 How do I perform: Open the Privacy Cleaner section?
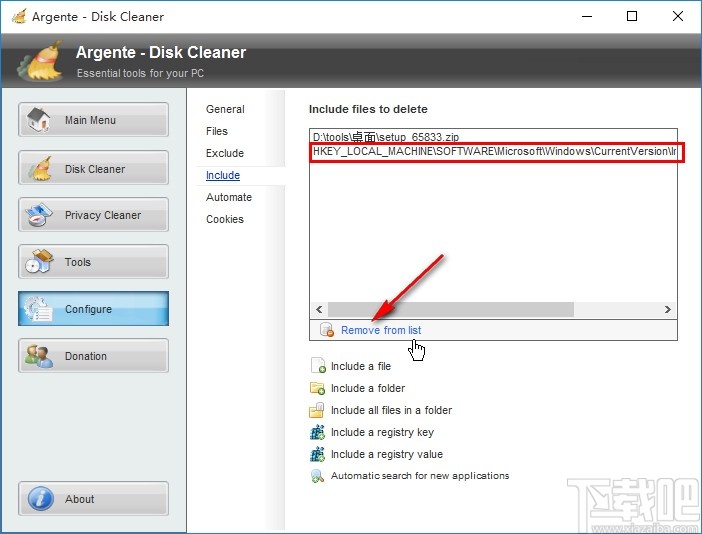[94, 214]
